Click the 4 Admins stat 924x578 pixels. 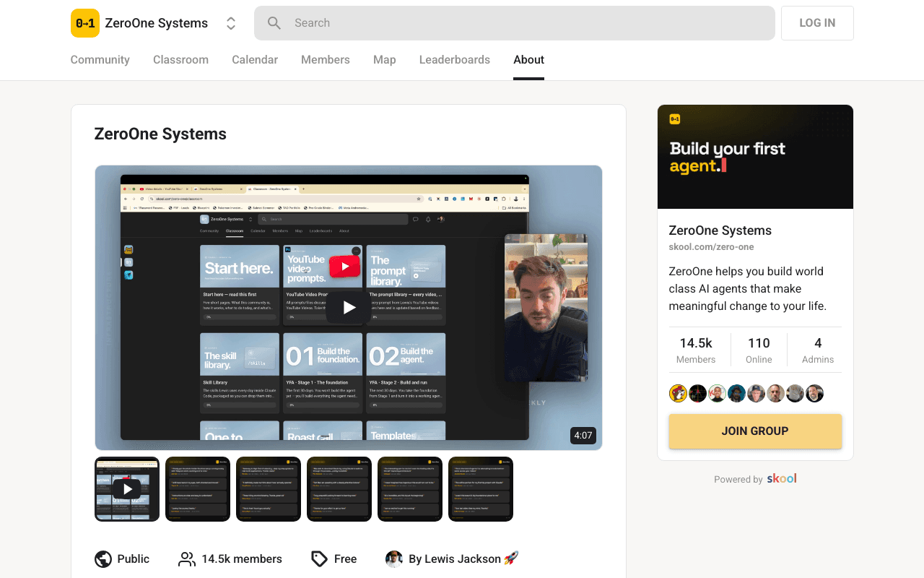818,350
